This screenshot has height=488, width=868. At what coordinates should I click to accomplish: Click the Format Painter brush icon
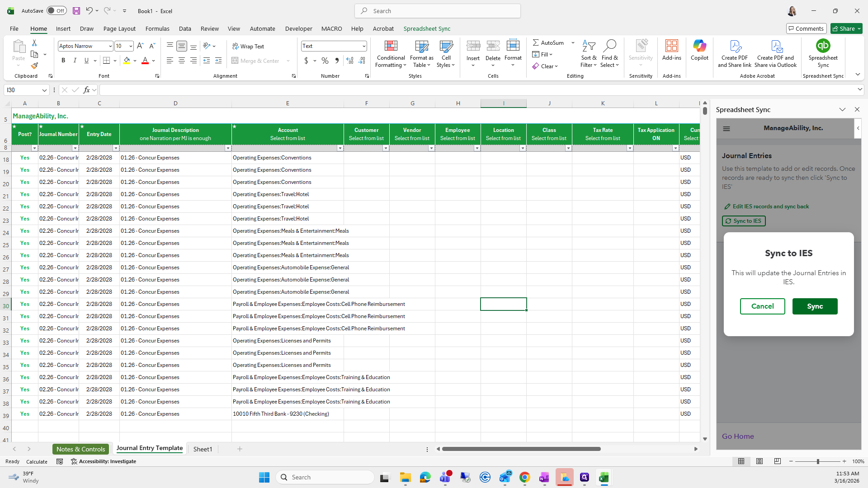tap(34, 66)
